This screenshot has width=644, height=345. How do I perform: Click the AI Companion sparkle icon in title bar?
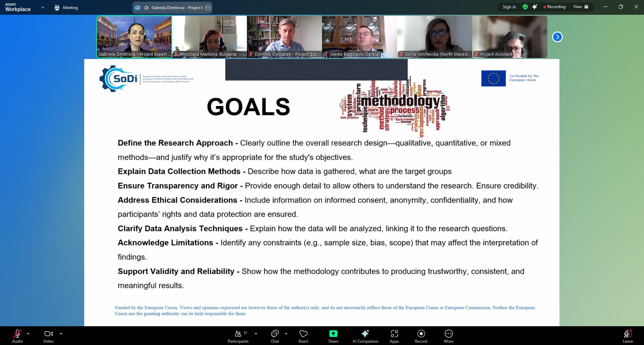tap(535, 7)
